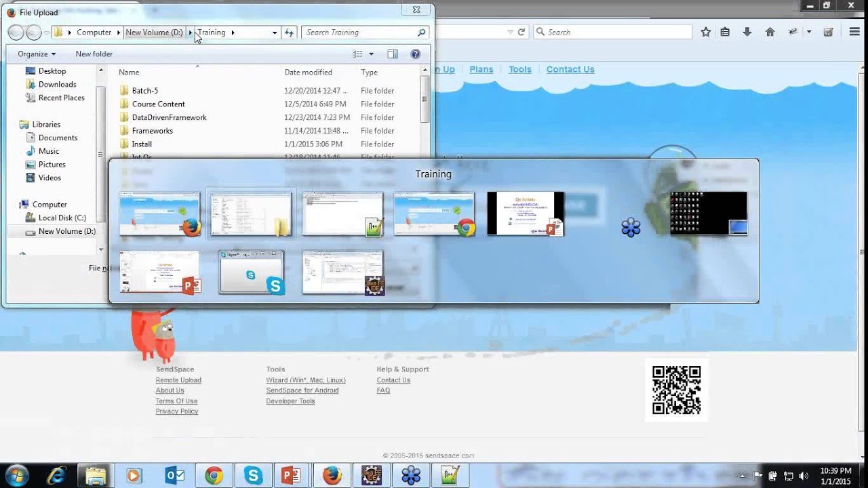Change the view with the view options icon
The width and height of the screenshot is (868, 488).
(x=358, y=54)
